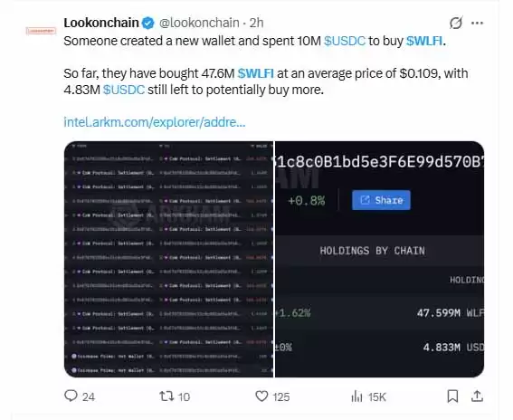
Task: Click the $USDC cashtag after 4.83M
Action: coord(124,90)
